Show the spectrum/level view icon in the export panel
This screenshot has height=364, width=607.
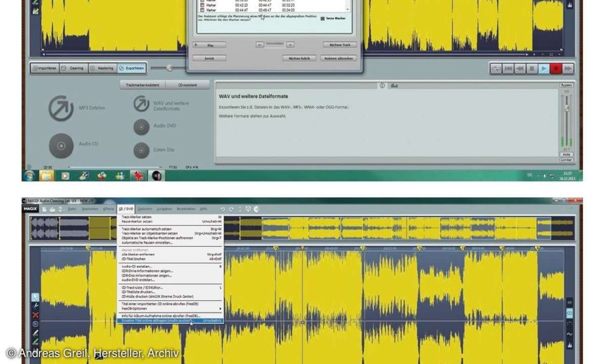pyautogui.click(x=394, y=85)
